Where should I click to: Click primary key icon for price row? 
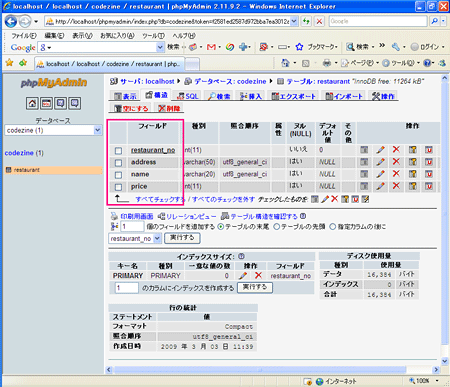point(413,186)
